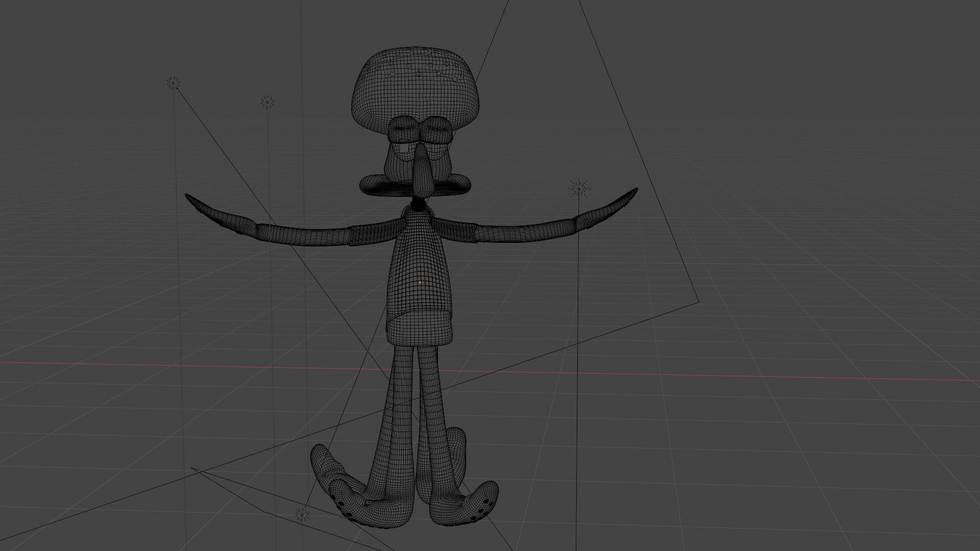980x551 pixels.
Task: Select the sun lamp with radiating rays
Action: (579, 189)
